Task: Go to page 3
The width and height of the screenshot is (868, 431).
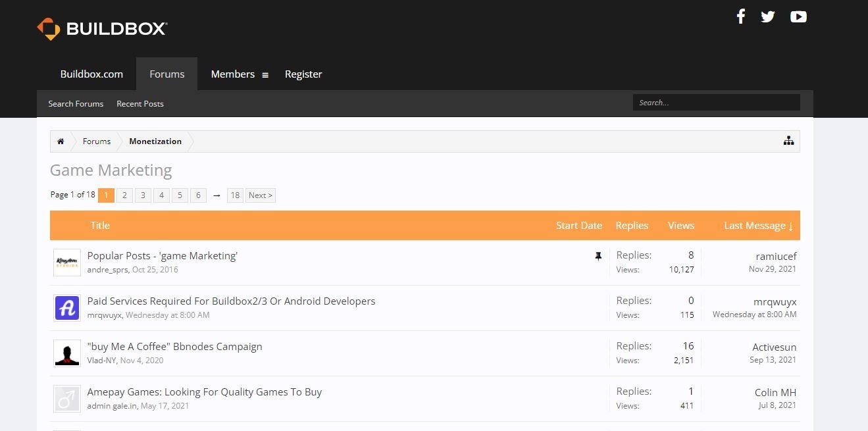Action: point(143,195)
